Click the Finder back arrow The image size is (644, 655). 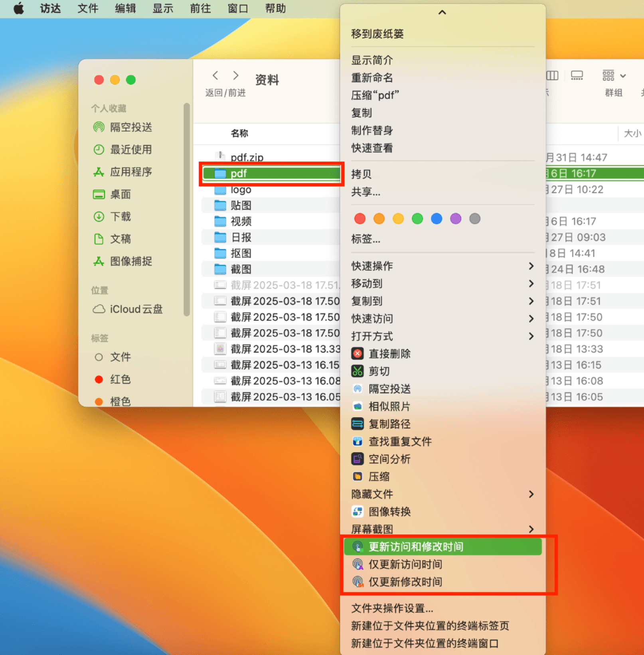215,75
